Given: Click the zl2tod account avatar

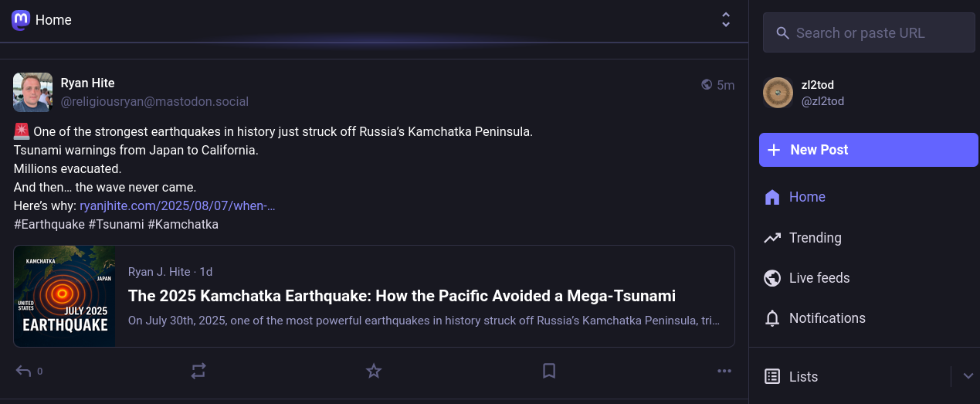Looking at the screenshot, I should [x=778, y=93].
